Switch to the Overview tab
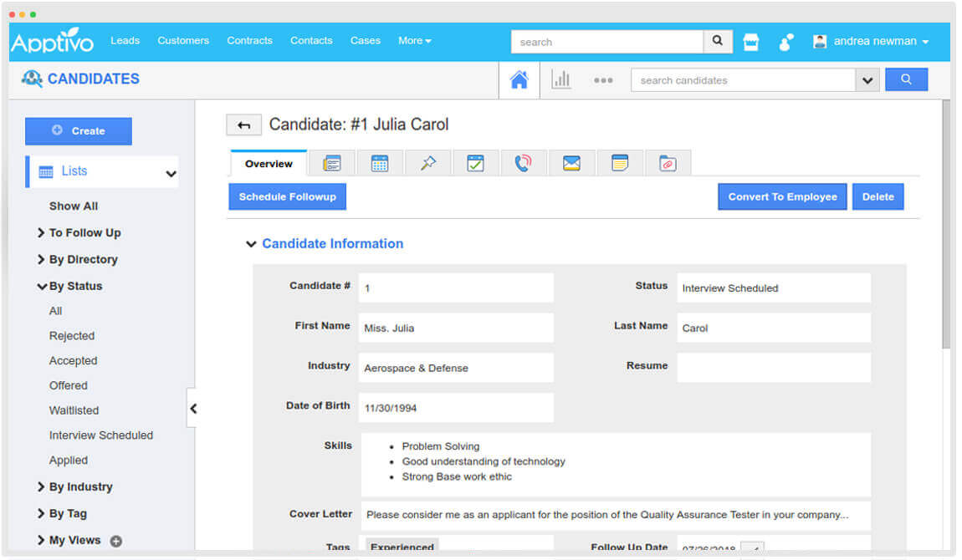 point(268,164)
